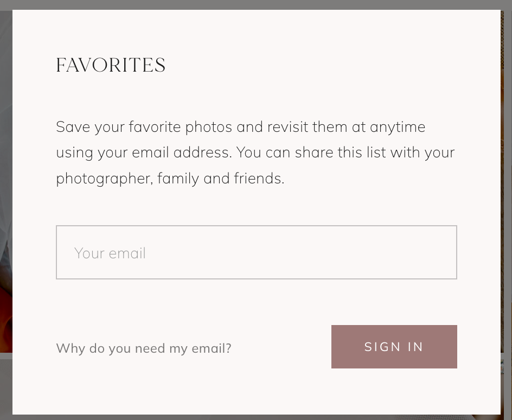Click the line photographer, family and friends
This screenshot has width=512, height=420.
[x=170, y=179]
